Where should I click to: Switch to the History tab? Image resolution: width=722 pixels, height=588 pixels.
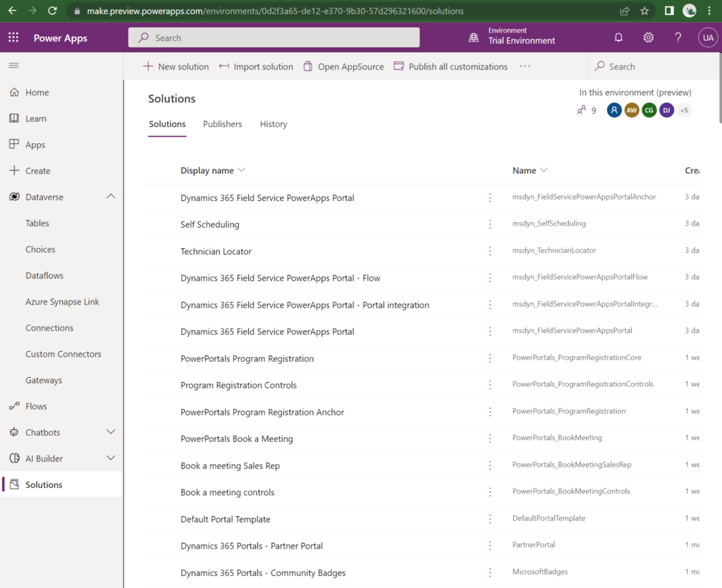click(274, 124)
